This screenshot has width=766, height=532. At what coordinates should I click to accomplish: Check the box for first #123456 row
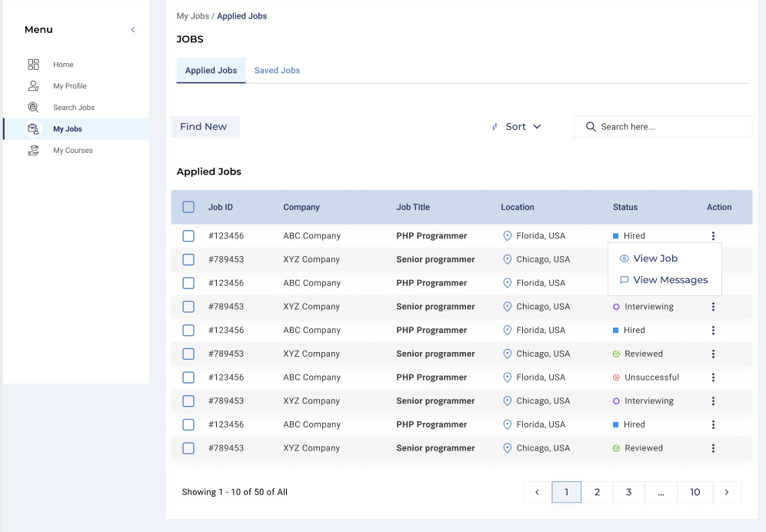(x=188, y=236)
